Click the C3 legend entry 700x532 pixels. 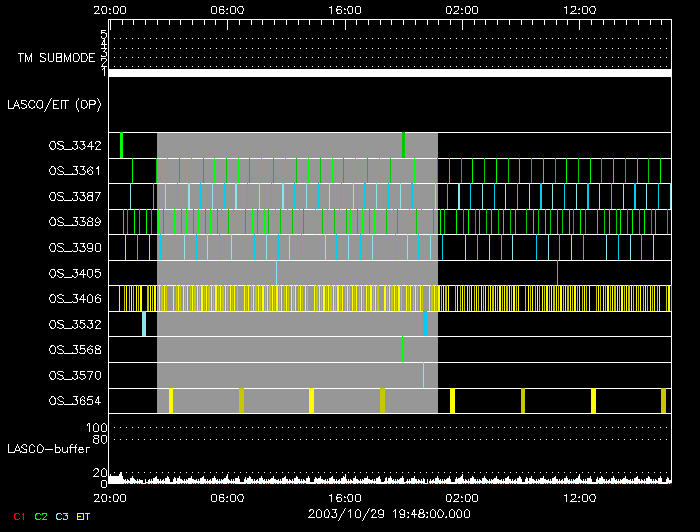(62, 516)
